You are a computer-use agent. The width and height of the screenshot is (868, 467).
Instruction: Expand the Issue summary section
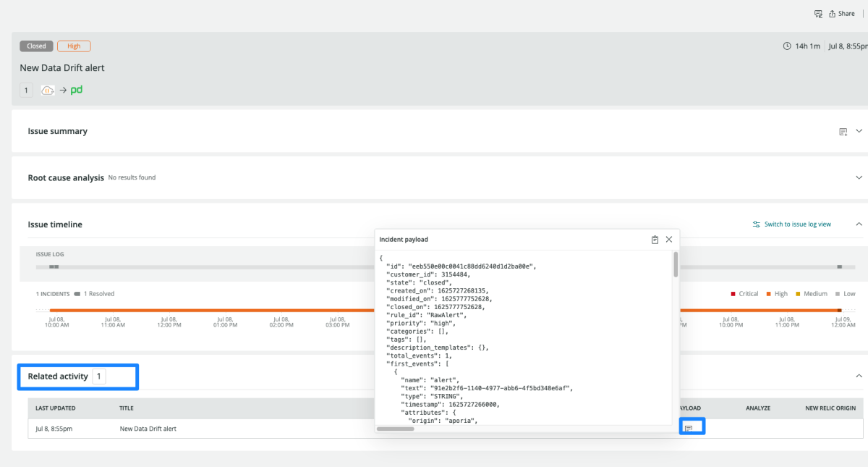pyautogui.click(x=859, y=132)
